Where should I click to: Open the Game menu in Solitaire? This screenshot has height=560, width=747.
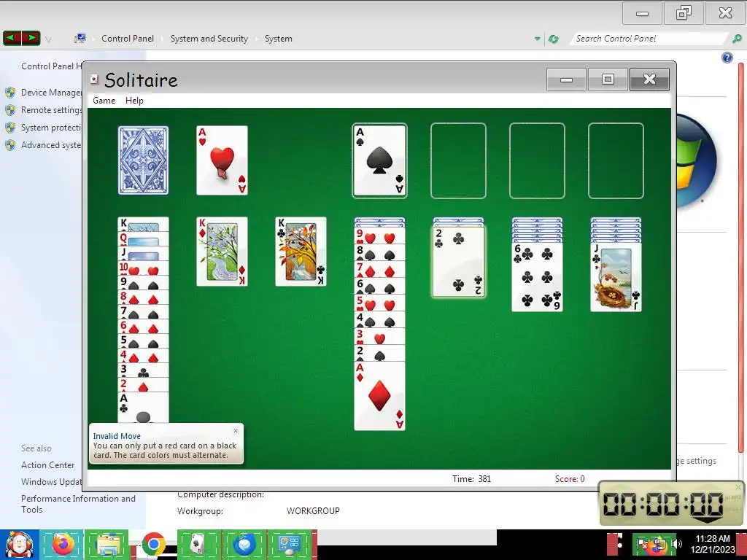coord(104,101)
